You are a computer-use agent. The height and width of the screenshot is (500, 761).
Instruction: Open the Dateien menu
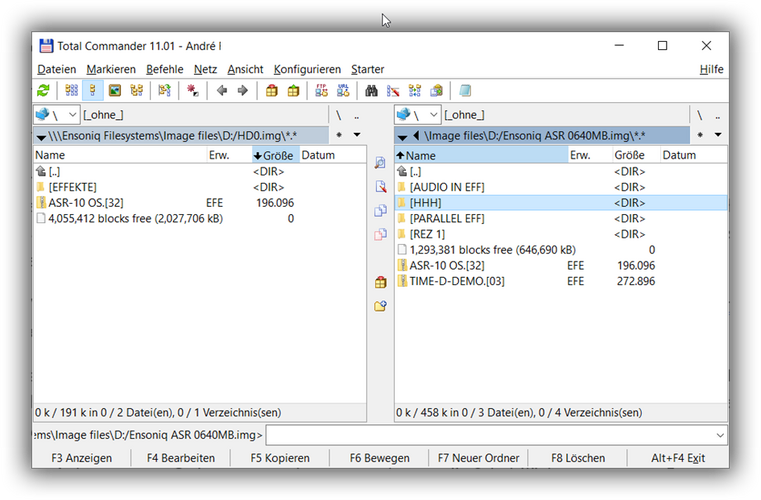[x=57, y=69]
